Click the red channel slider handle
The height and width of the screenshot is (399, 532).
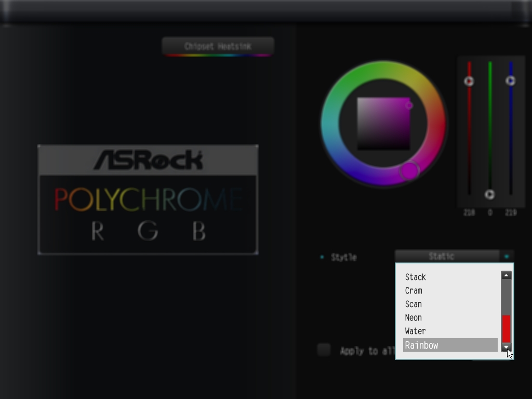pos(469,81)
